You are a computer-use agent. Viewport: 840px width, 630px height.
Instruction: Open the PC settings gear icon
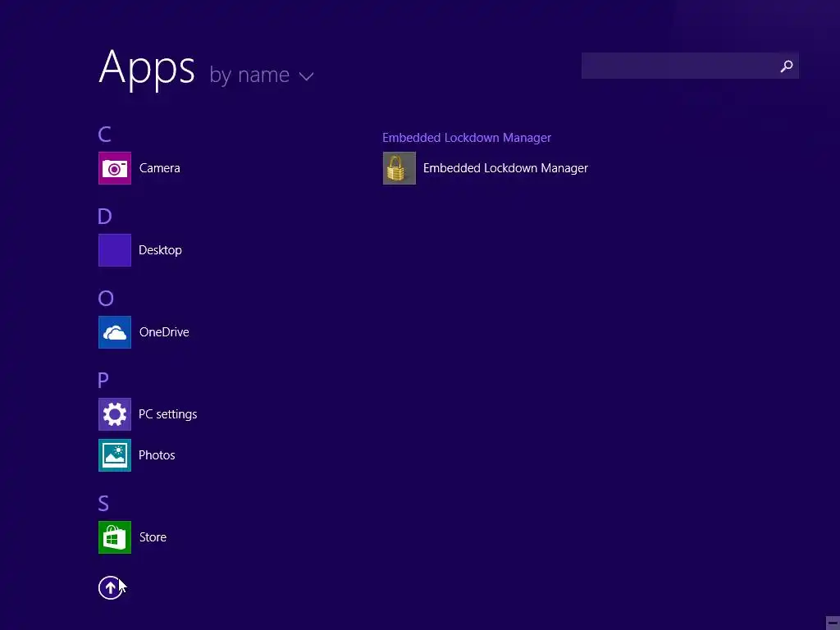115,414
